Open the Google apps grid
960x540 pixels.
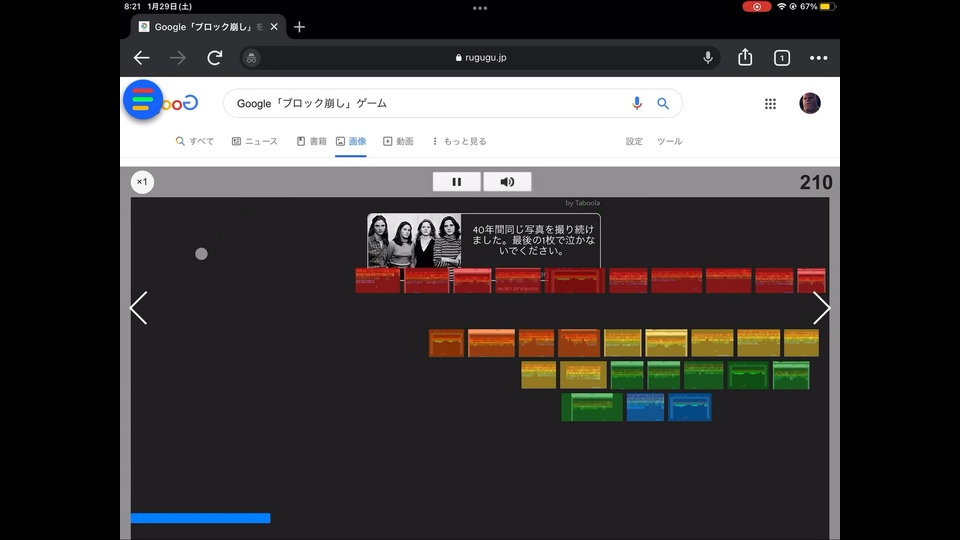tap(770, 103)
